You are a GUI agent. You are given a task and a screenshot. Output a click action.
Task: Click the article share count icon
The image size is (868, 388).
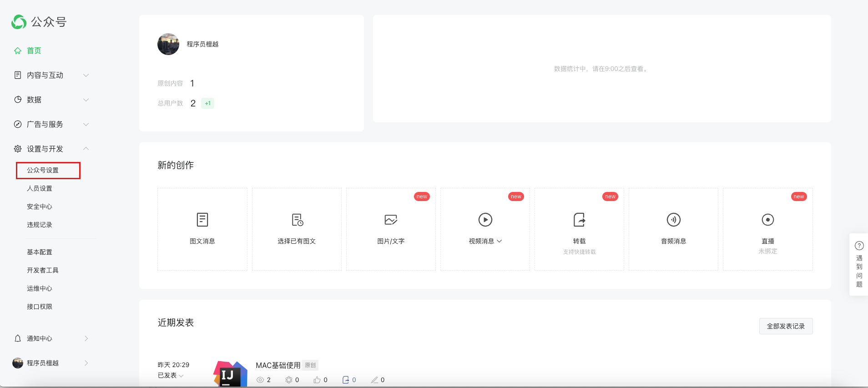346,380
